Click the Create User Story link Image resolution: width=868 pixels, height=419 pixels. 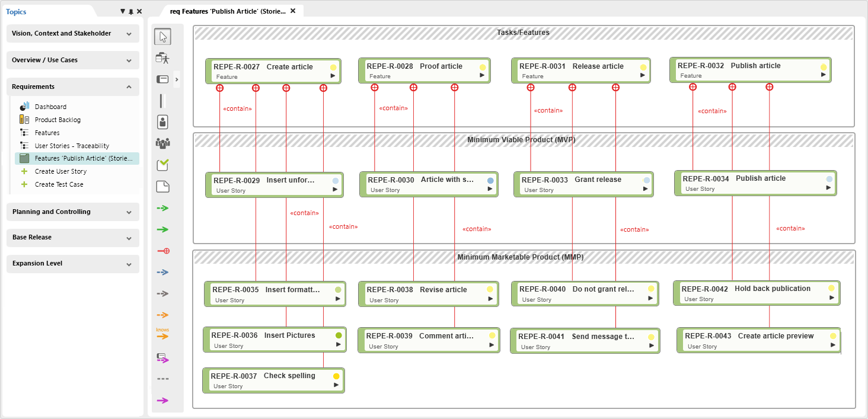[60, 171]
